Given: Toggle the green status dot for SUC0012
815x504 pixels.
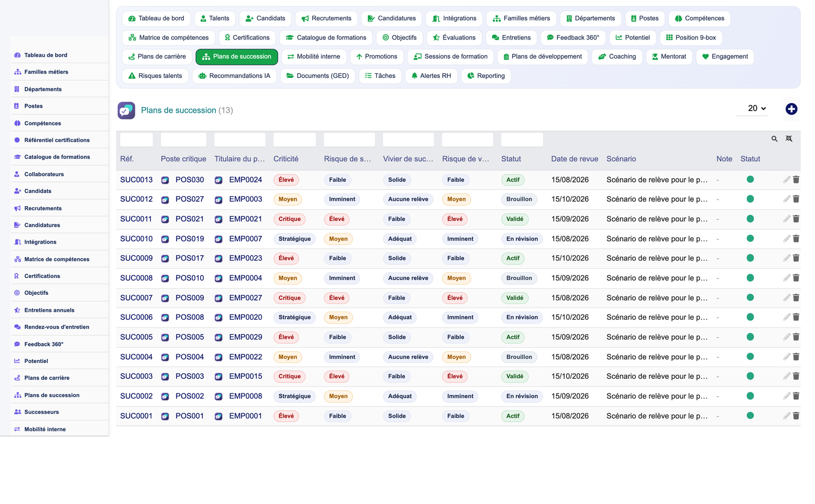Looking at the screenshot, I should [x=750, y=199].
